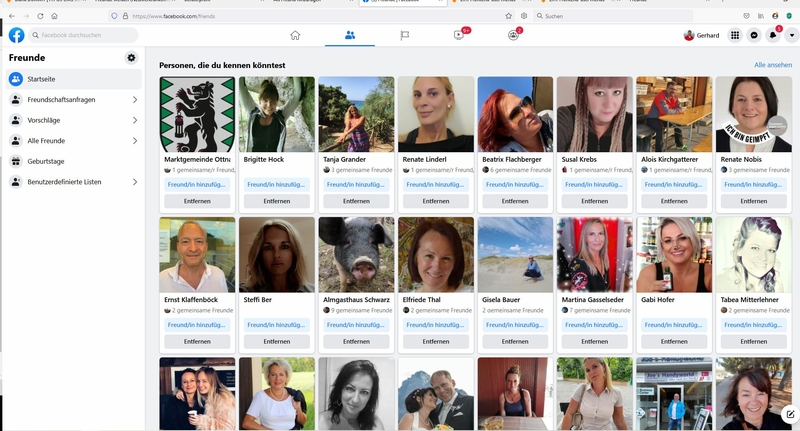Open Alle Freunde in sidebar
Image resolution: width=800 pixels, height=431 pixels.
click(74, 141)
